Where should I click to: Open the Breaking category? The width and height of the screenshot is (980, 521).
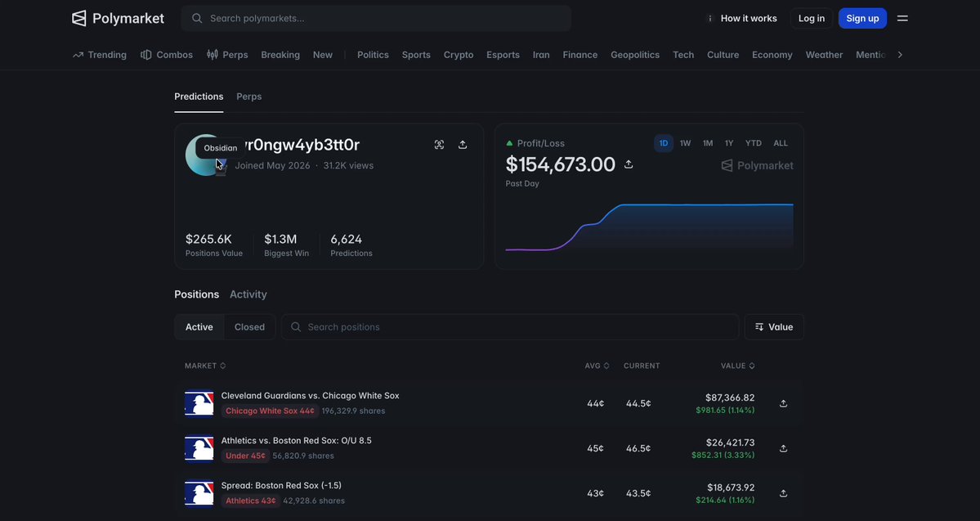280,55
